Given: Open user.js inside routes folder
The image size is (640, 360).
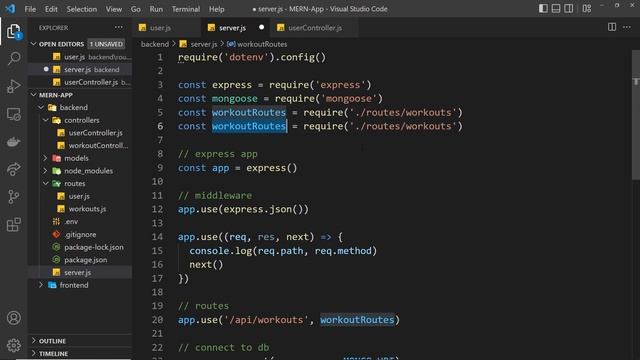Looking at the screenshot, I should coord(80,196).
